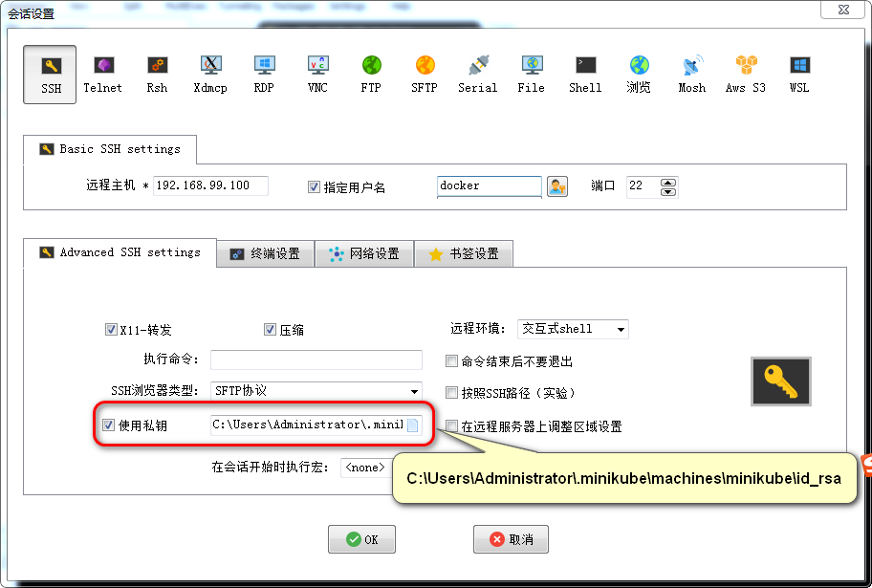The width and height of the screenshot is (872, 588).
Task: Click the yellow key icon
Action: 779,382
